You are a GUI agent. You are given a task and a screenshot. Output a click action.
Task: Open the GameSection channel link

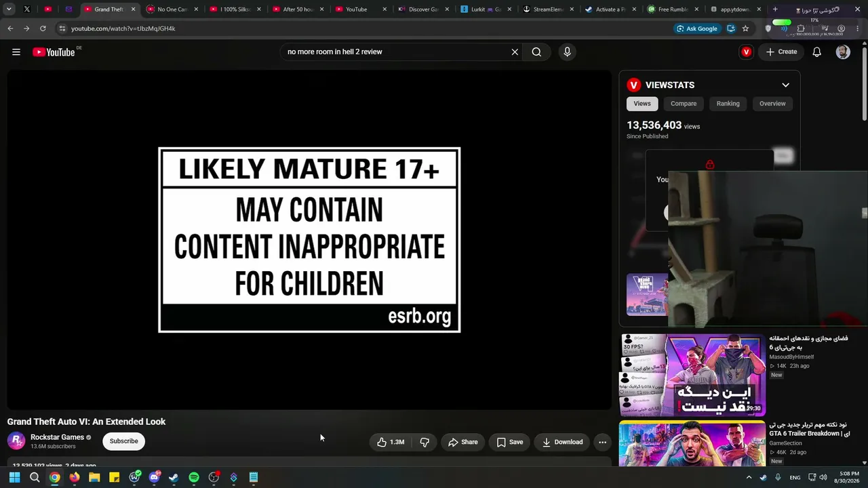[x=785, y=443]
